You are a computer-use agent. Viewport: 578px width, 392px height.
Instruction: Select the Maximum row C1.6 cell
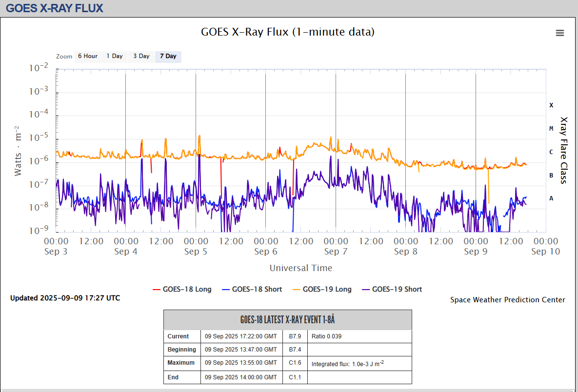click(x=296, y=363)
